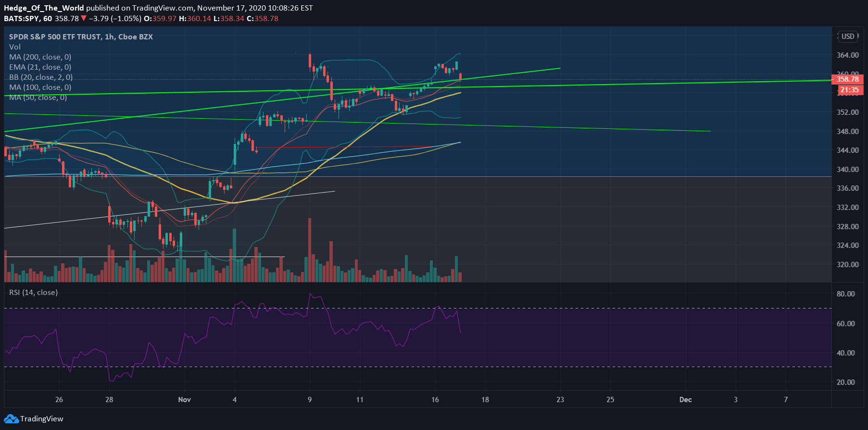Click the O:359.97 open value
The width and height of the screenshot is (868, 430).
point(160,19)
